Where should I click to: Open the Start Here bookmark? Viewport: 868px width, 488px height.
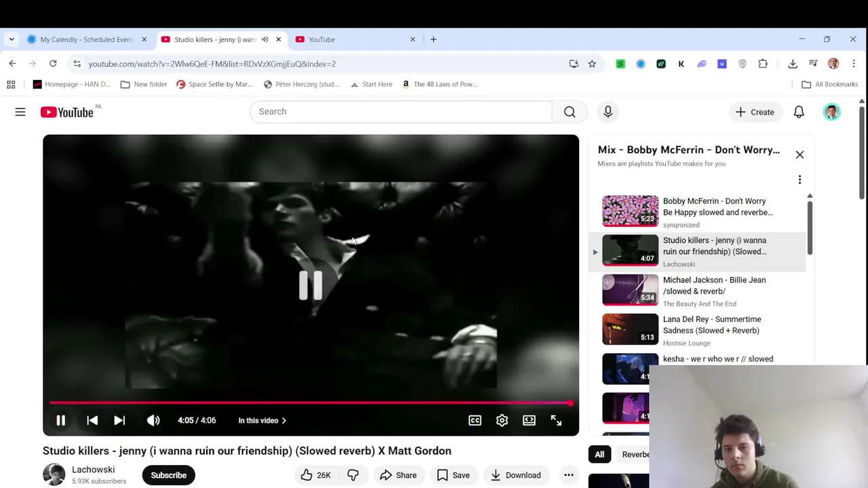(371, 84)
